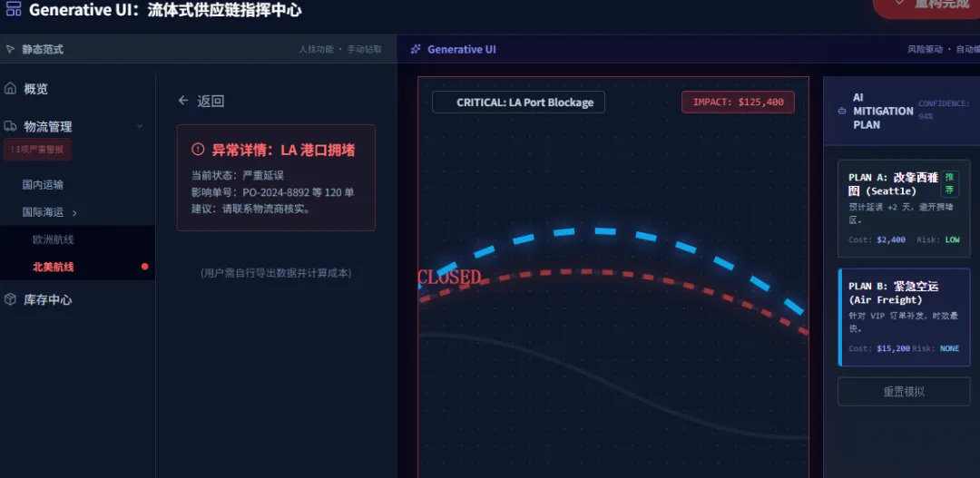
Task: Click the 重置模拟 button
Action: coord(903,392)
